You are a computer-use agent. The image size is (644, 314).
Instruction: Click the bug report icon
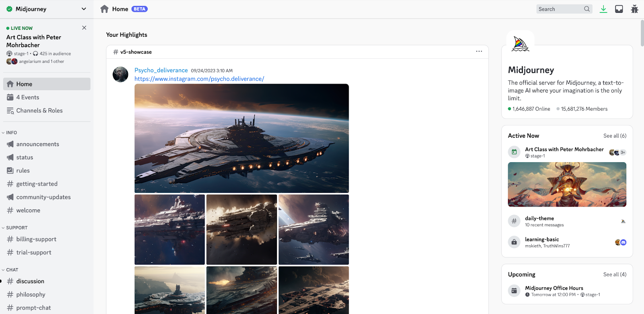click(635, 9)
